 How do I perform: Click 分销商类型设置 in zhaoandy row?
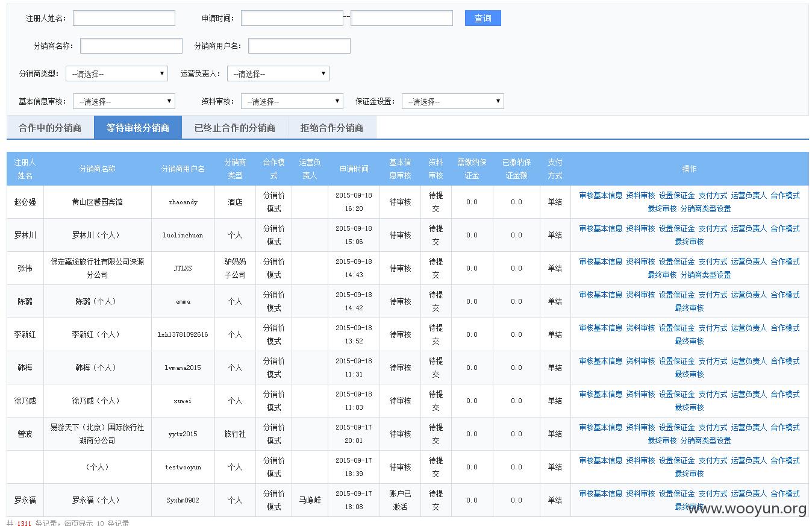(x=705, y=208)
